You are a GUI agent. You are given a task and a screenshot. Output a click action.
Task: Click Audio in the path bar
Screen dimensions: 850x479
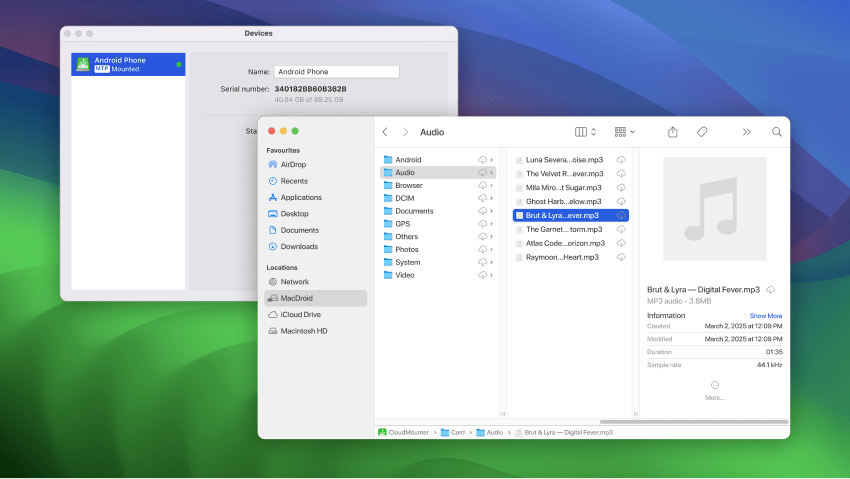coord(490,432)
